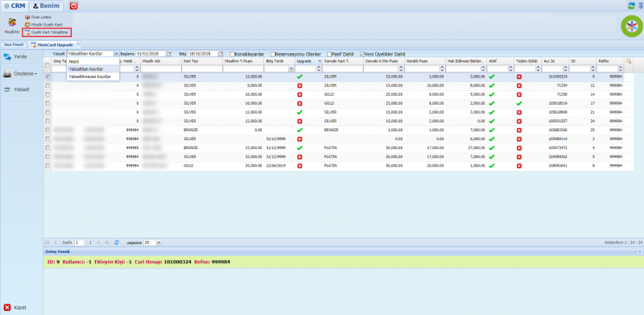This screenshot has width=644, height=315.
Task: Enable the Pasif Dahil checkbox
Action: [x=329, y=54]
